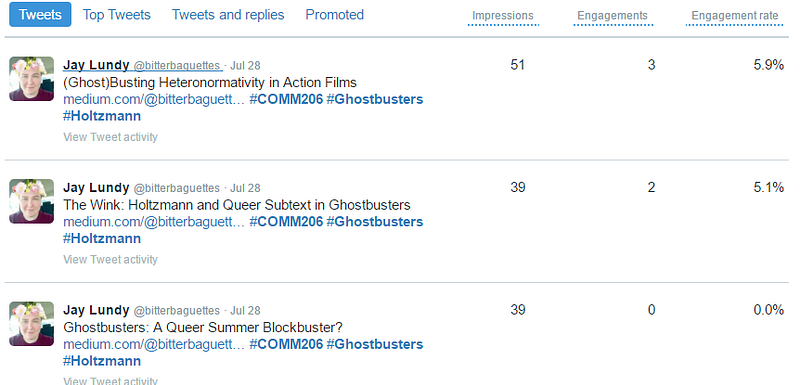The image size is (800, 385).
Task: View Tweet activity for Heteronormativity tweet
Action: pos(110,137)
